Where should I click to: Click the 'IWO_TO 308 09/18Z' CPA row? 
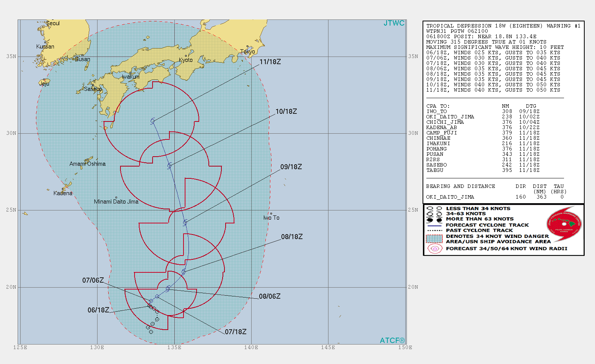click(x=483, y=112)
